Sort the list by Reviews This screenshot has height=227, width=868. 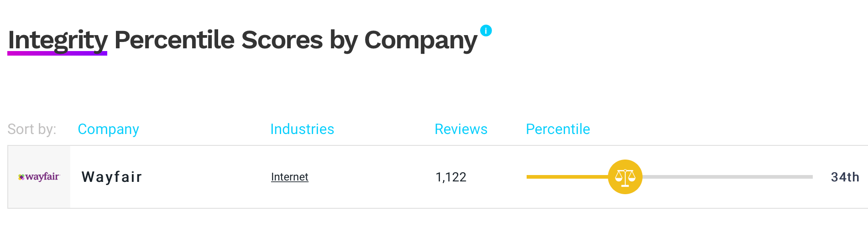tap(461, 129)
